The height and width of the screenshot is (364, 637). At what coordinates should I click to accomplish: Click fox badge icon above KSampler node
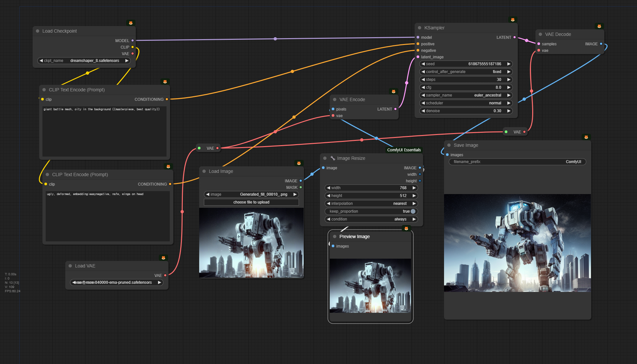513,20
